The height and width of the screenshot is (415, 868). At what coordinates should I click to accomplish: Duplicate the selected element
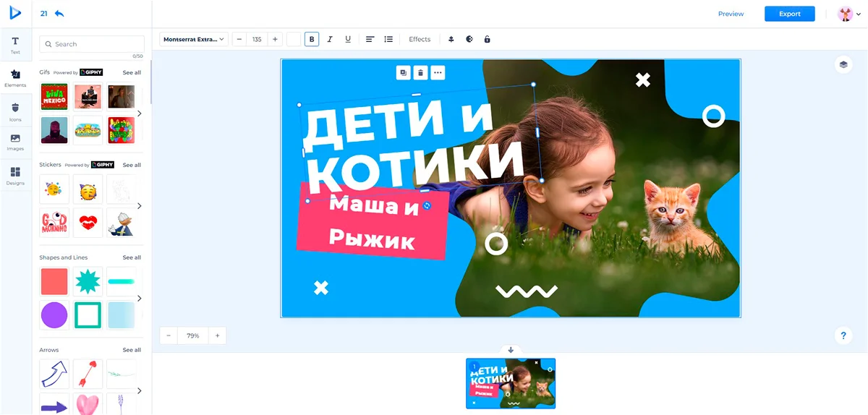(x=403, y=72)
